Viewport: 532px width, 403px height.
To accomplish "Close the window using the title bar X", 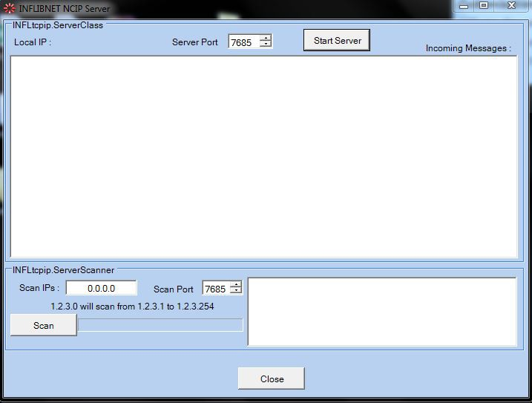I will (x=510, y=6).
